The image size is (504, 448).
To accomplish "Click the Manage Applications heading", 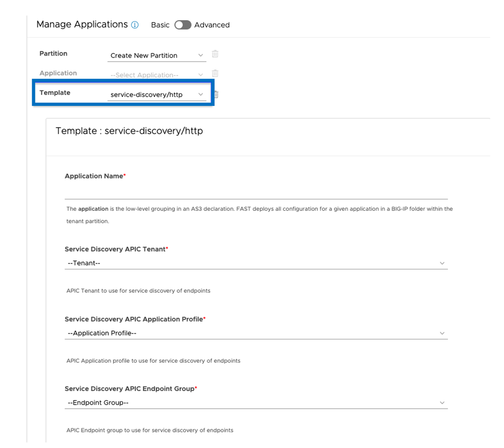I will 82,24.
